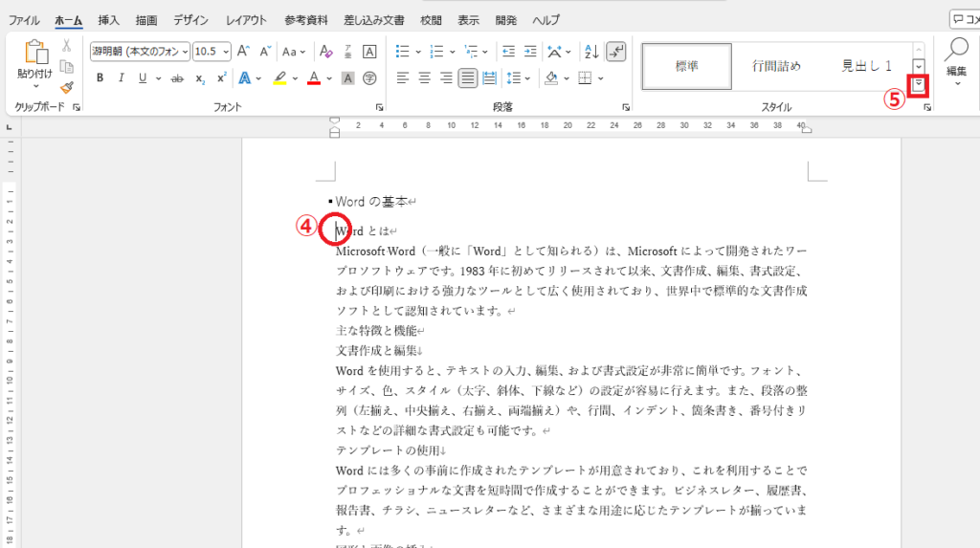Apply strikethrough formatting
Screen dimensions: 980x548
click(177, 78)
